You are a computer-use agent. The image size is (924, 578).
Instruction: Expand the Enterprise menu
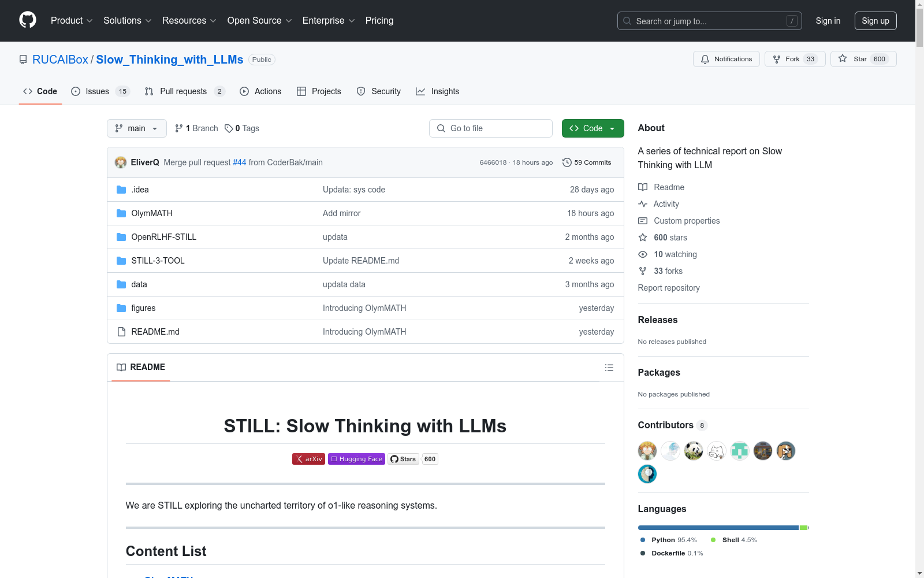tap(329, 21)
